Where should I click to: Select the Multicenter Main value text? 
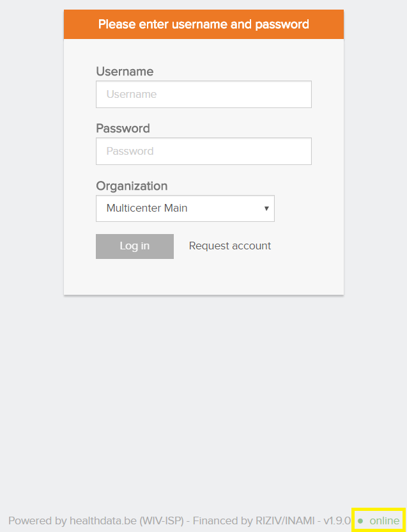pos(147,208)
